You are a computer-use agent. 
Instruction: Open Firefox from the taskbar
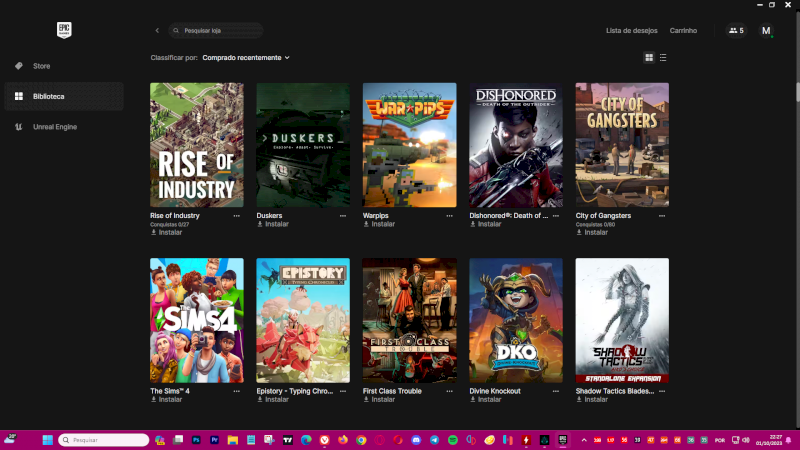pos(343,440)
